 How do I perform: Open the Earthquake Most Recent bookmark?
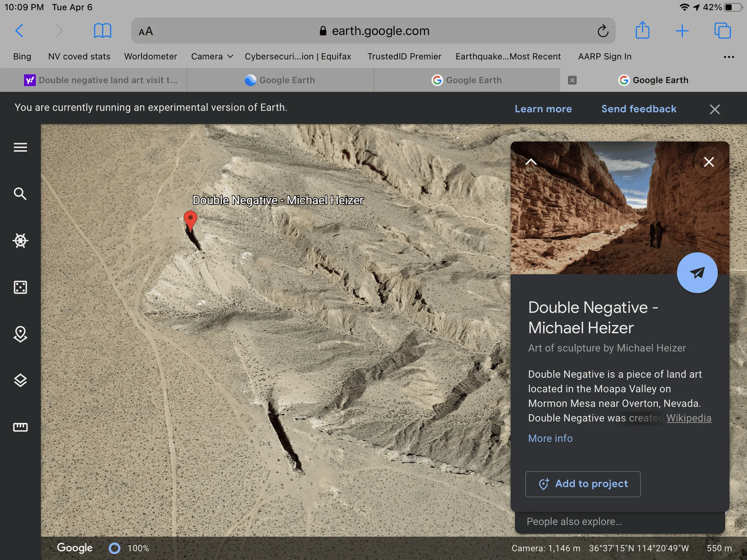coord(508,57)
